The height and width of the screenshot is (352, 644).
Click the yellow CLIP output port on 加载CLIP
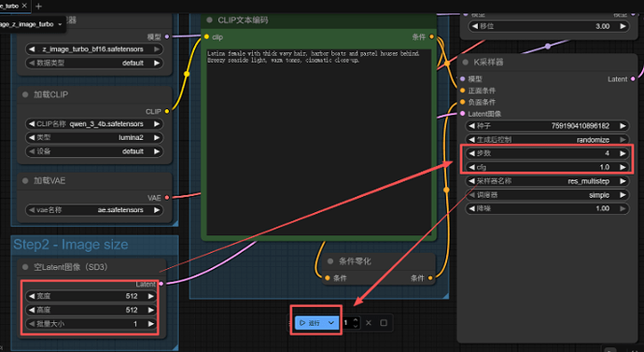[x=167, y=111]
